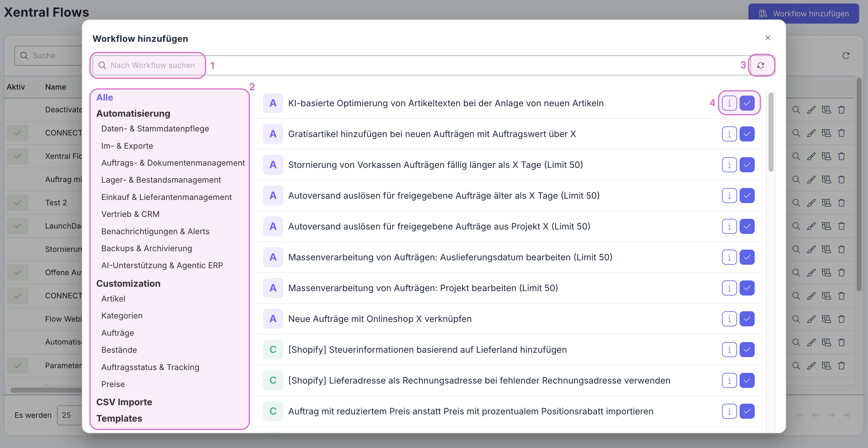Add Auftrag mit reduziertem Preis workflow

tap(747, 411)
